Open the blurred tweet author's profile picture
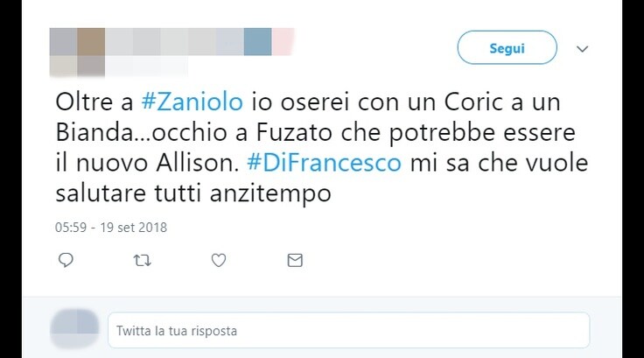 pos(77,53)
